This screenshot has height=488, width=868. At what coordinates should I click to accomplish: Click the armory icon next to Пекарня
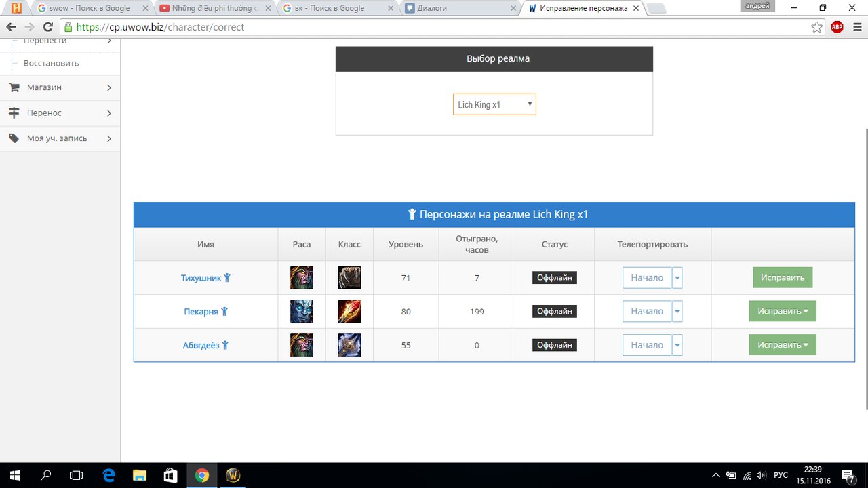(224, 311)
